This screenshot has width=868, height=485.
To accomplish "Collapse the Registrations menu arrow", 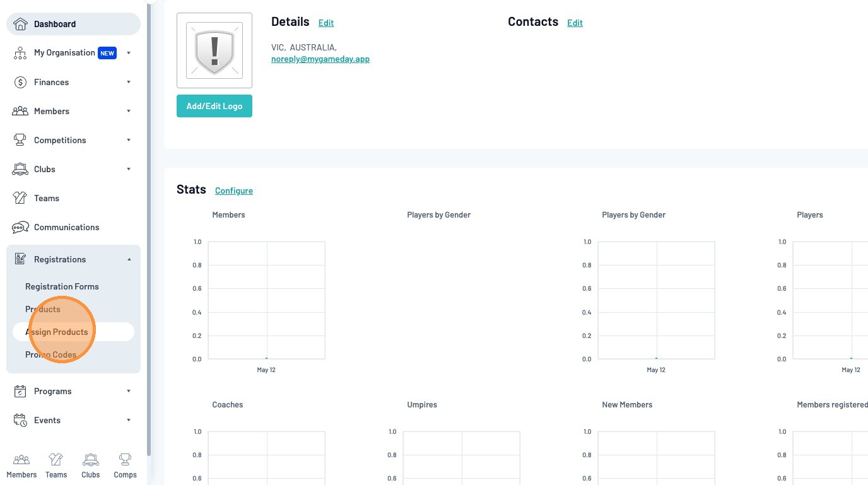I will [x=129, y=259].
